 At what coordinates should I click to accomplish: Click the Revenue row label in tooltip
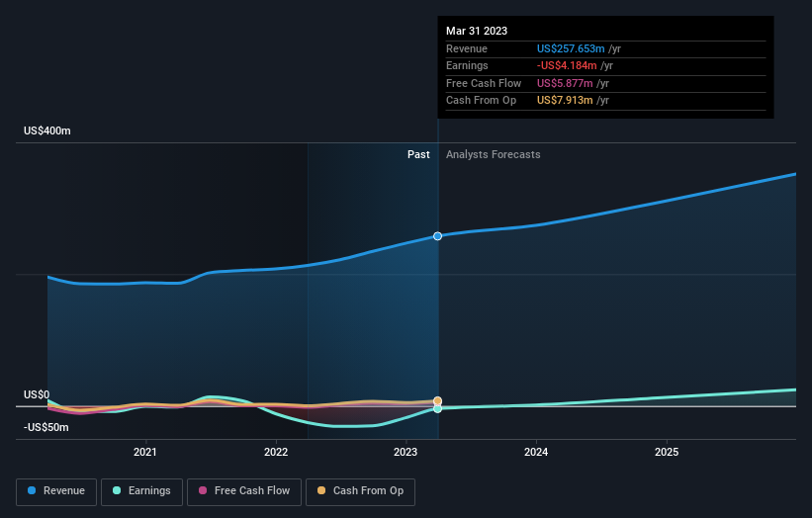point(467,48)
